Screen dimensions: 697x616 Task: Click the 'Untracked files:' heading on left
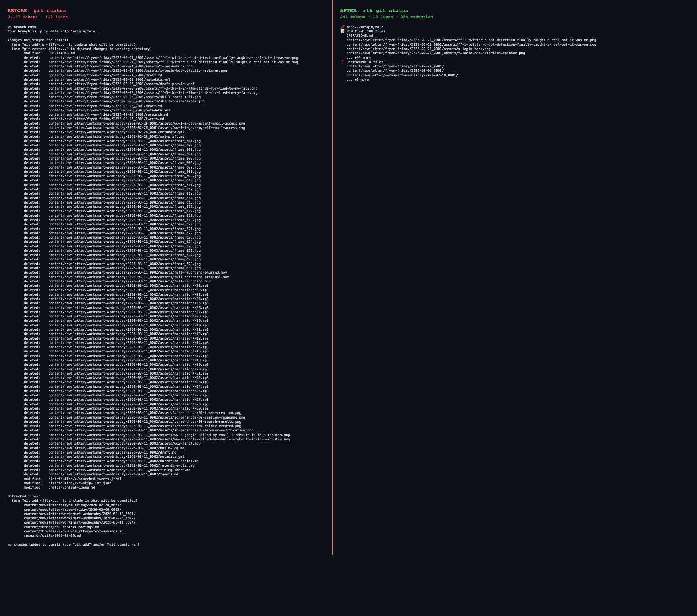click(24, 496)
